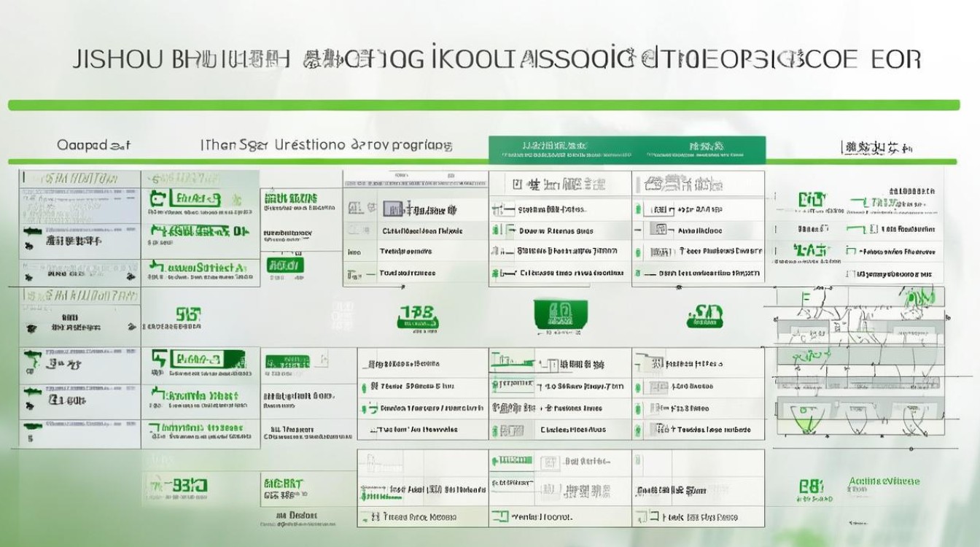
Task: Click the green outlined "1B3" icon
Action: 419,316
